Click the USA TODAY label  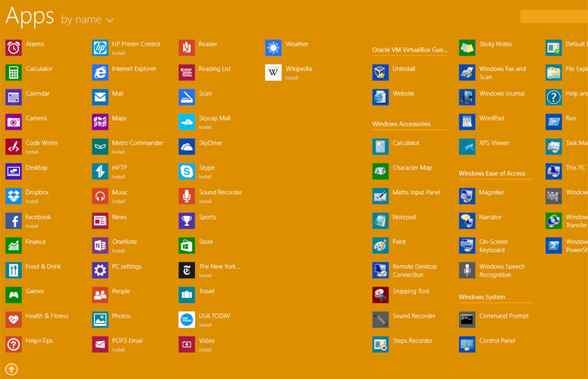pos(215,316)
